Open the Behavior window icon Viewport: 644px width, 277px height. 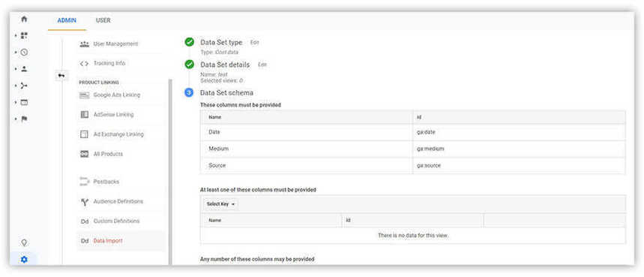tap(24, 102)
